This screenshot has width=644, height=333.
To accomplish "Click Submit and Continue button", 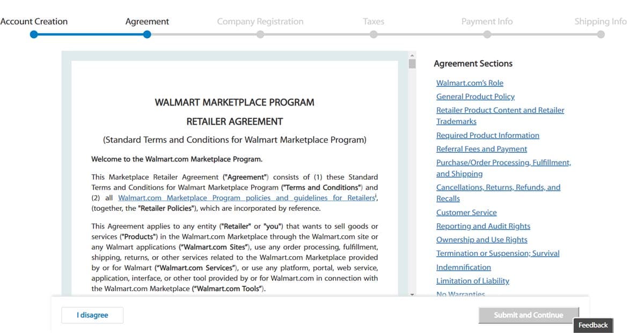I will click(528, 315).
